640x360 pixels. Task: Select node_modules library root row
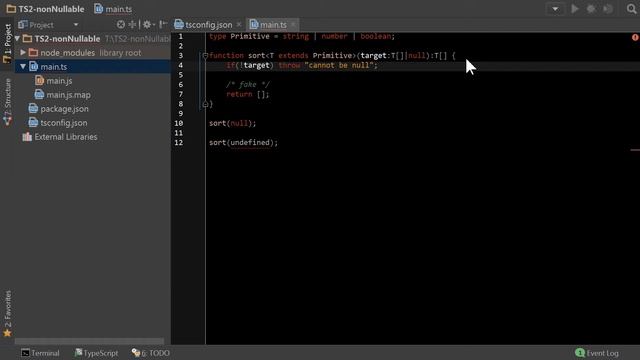(92, 53)
